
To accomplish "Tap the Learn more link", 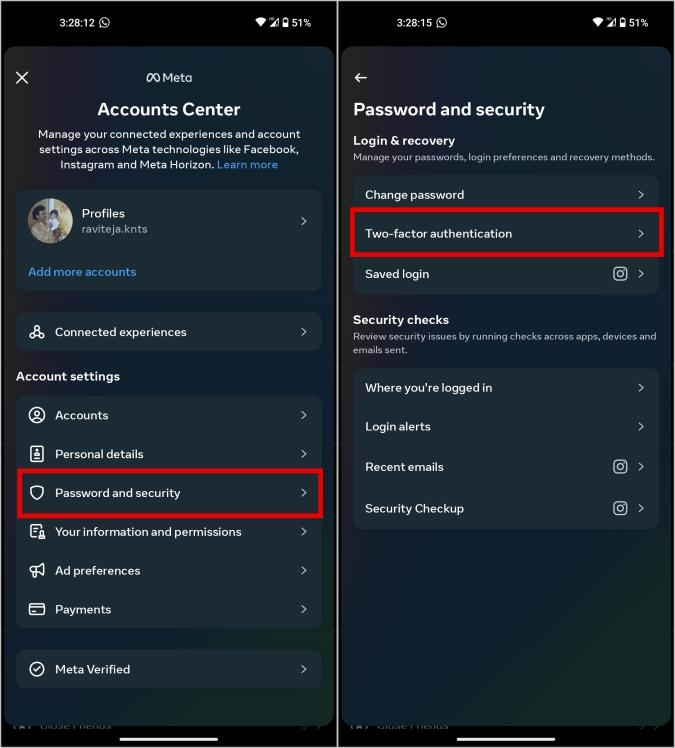I will click(247, 165).
